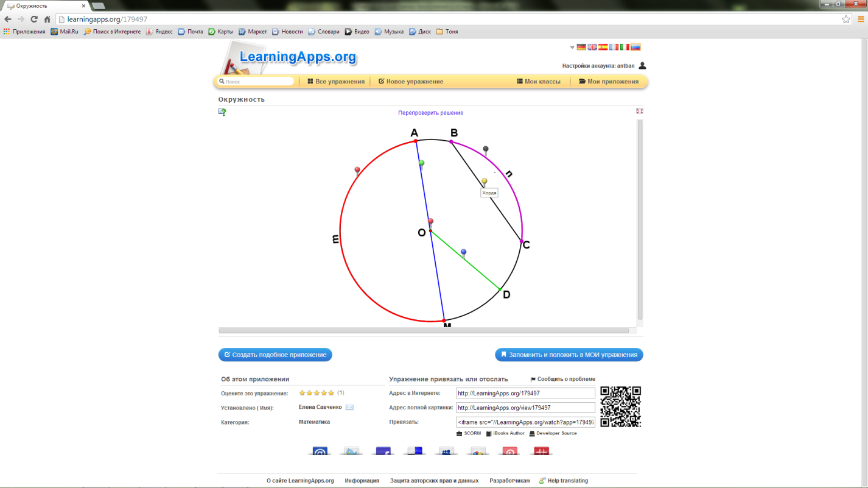The image size is (868, 488).
Task: Switch language to English flag
Action: 592,47
